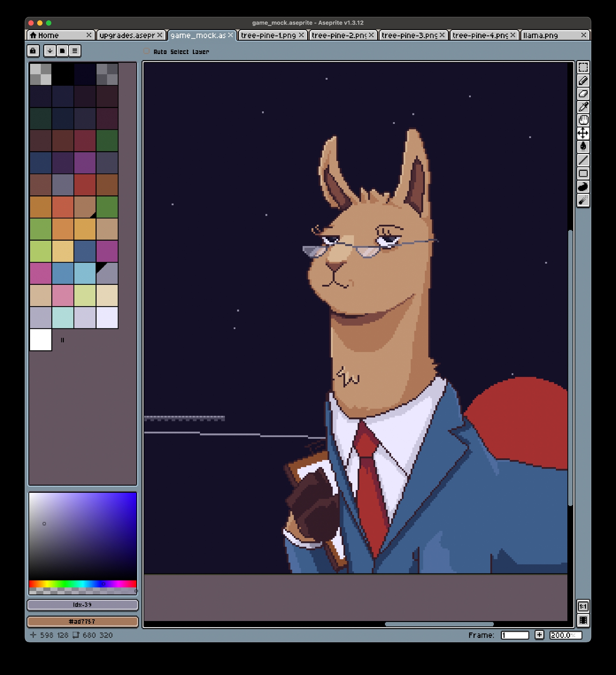Select the Rectangular Marquee tool
The image size is (616, 675).
pos(583,67)
